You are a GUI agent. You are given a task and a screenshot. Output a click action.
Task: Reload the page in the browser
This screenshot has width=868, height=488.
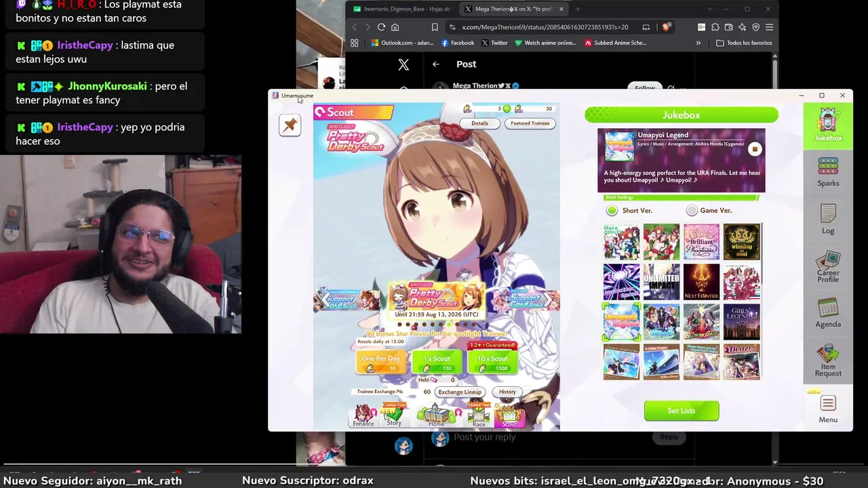[381, 27]
